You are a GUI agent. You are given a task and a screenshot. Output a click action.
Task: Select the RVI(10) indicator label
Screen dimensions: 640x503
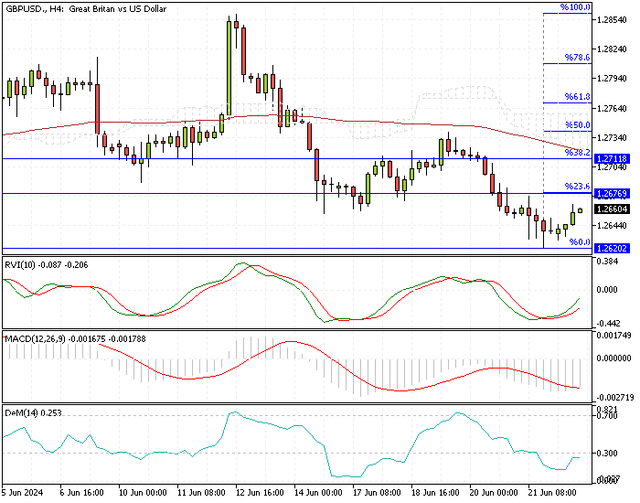(46, 265)
